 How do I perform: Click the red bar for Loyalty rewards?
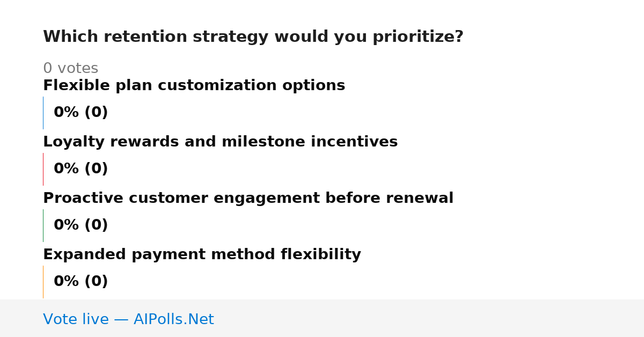(x=43, y=169)
